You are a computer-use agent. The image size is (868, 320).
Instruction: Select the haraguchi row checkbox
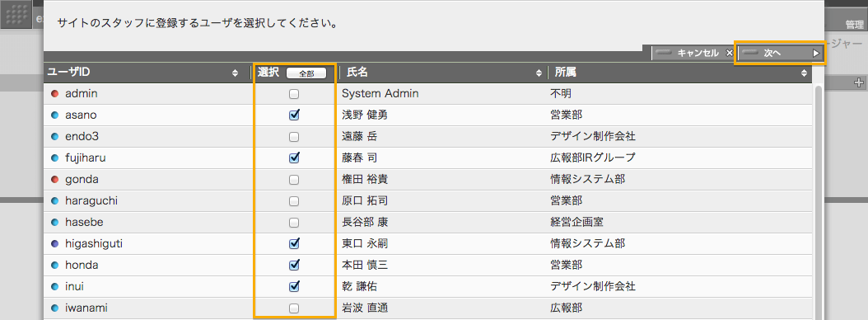coord(294,200)
